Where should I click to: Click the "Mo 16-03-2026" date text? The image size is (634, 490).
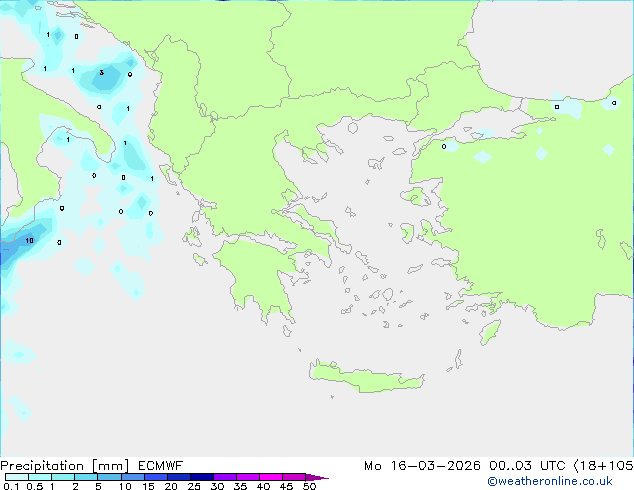tap(422, 466)
